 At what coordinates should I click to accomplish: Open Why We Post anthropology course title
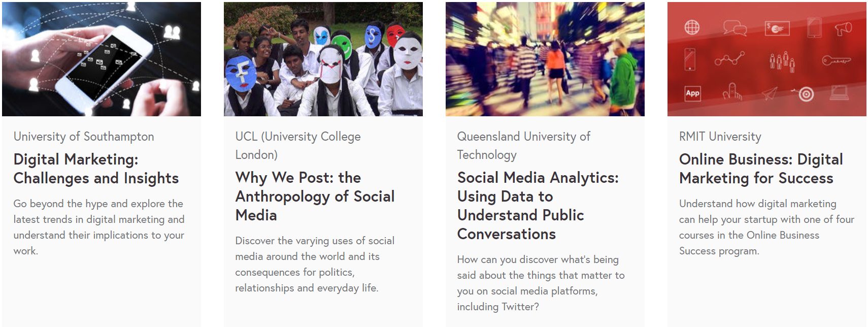pyautogui.click(x=315, y=196)
